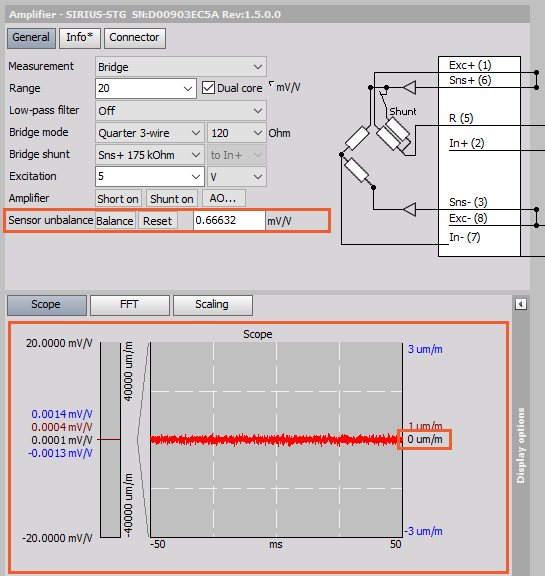The height and width of the screenshot is (576, 545).
Task: Click the Shunt on button
Action: (x=172, y=199)
